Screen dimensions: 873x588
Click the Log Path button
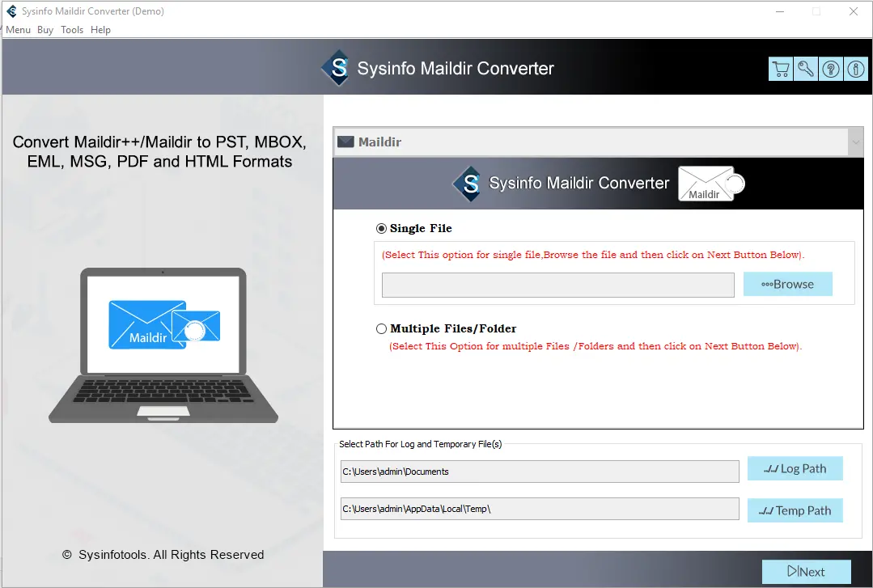[795, 468]
